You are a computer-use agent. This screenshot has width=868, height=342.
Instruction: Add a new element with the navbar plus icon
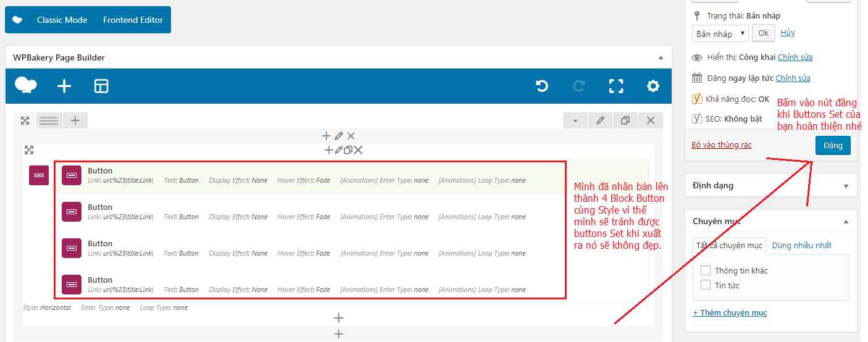pyautogui.click(x=64, y=86)
